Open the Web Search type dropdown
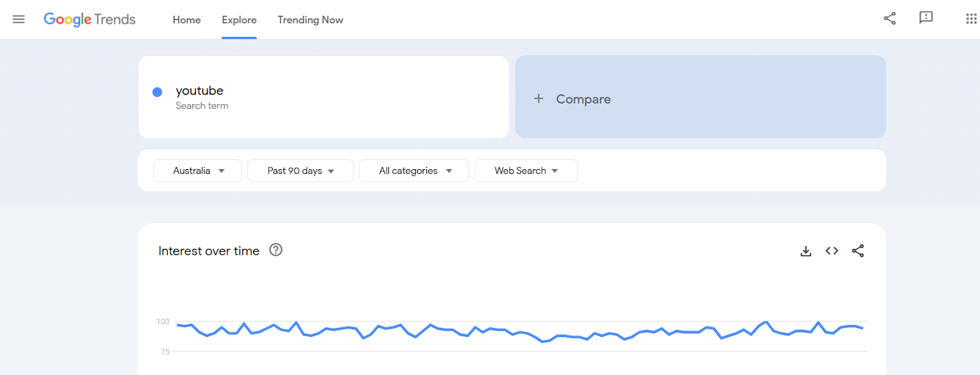The height and width of the screenshot is (375, 980). click(x=526, y=171)
